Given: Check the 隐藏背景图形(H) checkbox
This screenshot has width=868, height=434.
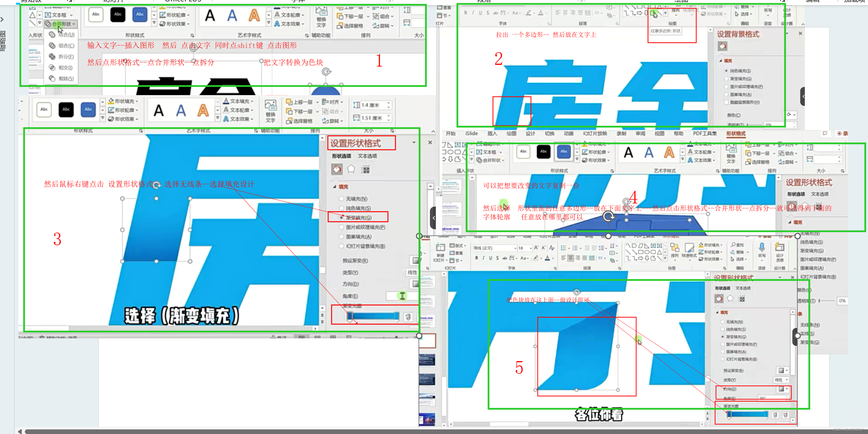Looking at the screenshot, I should point(726,102).
